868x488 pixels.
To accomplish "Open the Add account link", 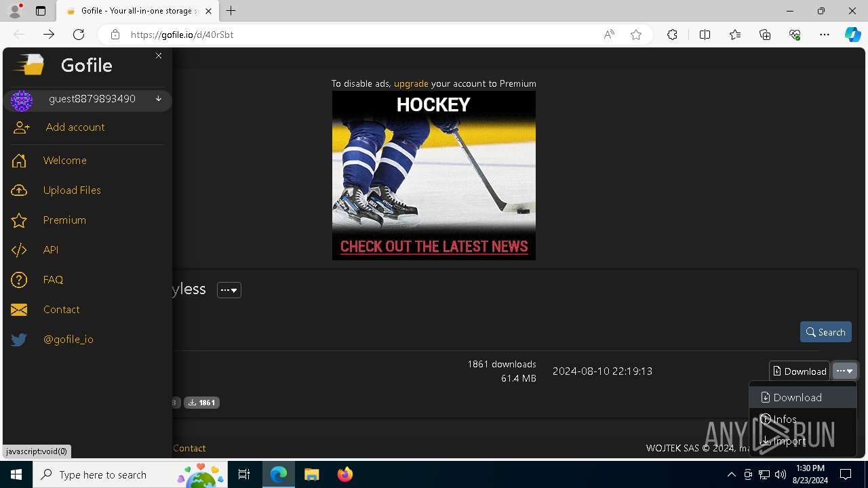I will [75, 127].
